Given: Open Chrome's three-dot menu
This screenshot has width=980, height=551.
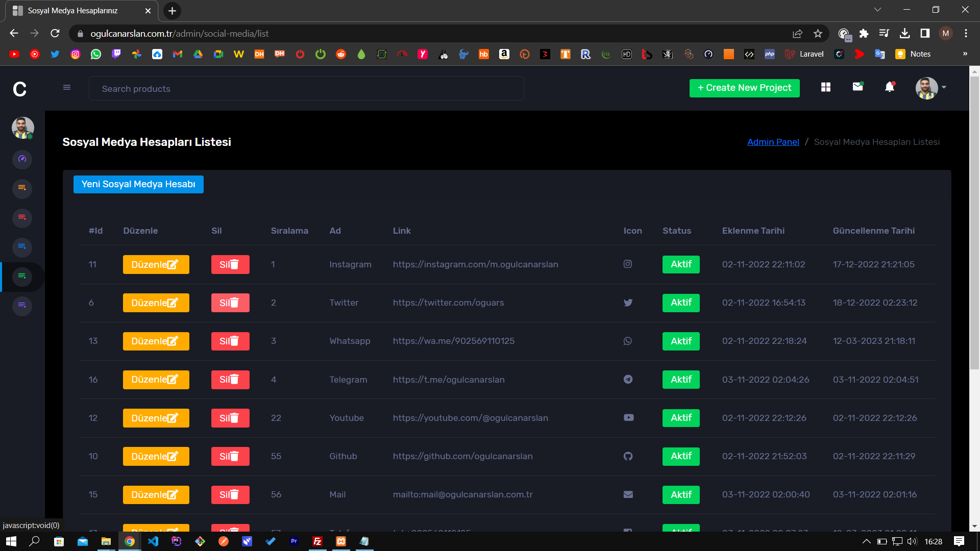Looking at the screenshot, I should click(x=966, y=34).
